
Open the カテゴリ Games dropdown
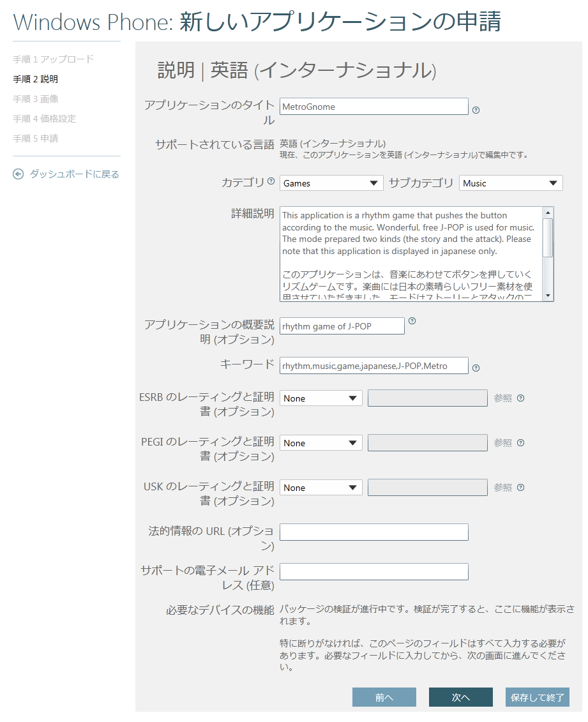click(x=331, y=183)
